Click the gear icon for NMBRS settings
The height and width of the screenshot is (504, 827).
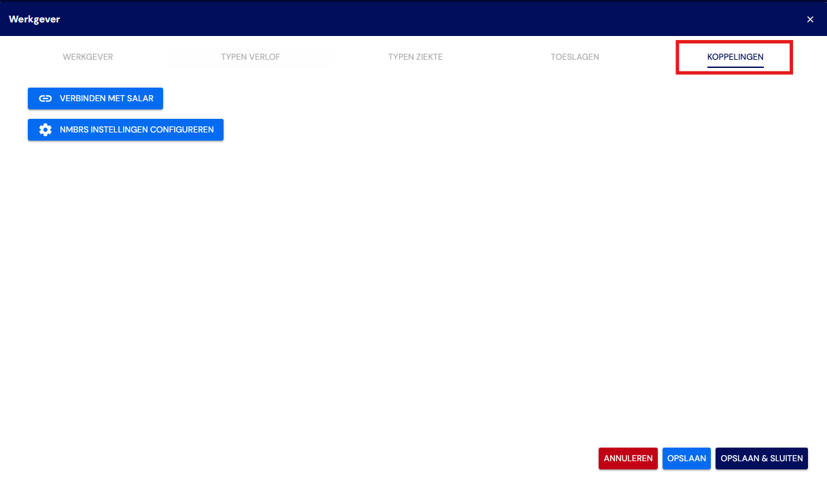pos(46,130)
